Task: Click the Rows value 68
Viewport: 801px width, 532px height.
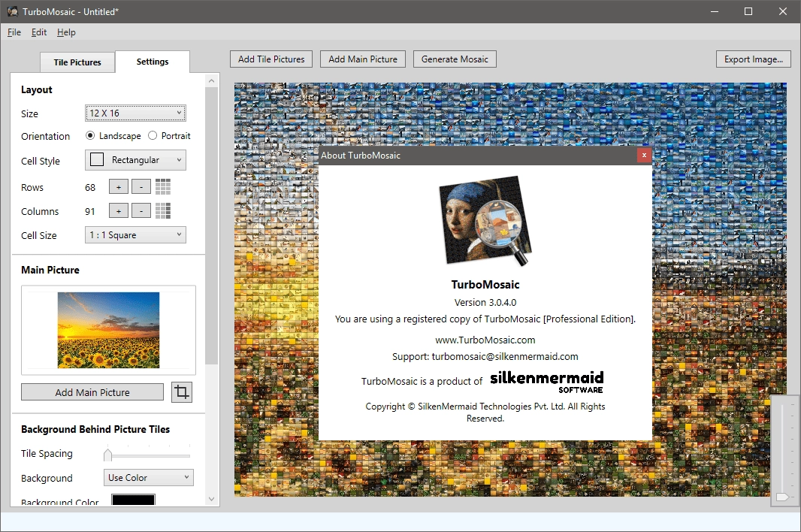Action: [x=90, y=188]
